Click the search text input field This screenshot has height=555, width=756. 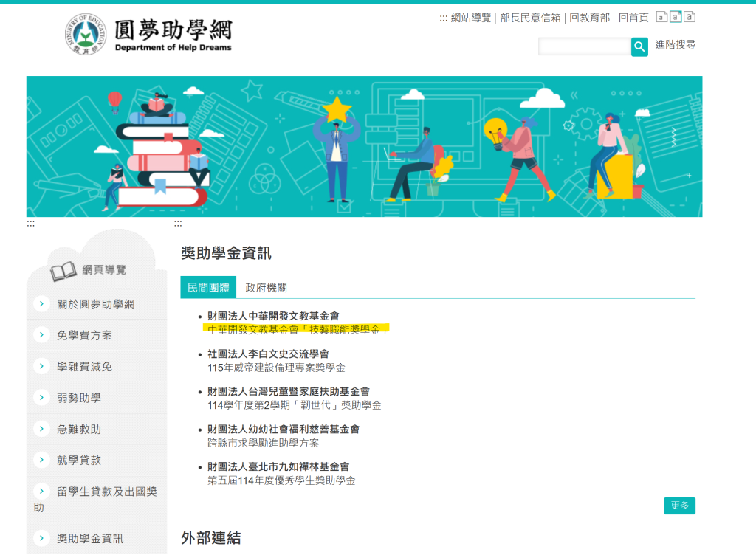pyautogui.click(x=584, y=47)
